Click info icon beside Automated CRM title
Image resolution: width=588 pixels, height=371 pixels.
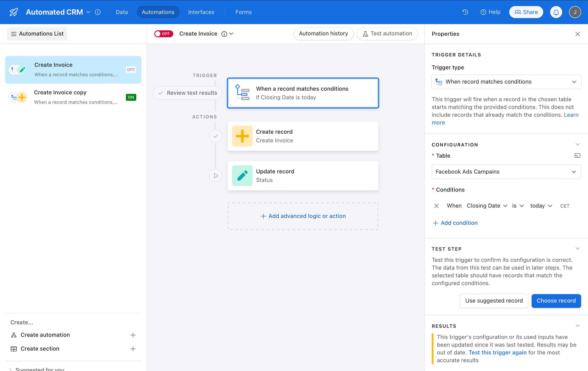(x=98, y=12)
